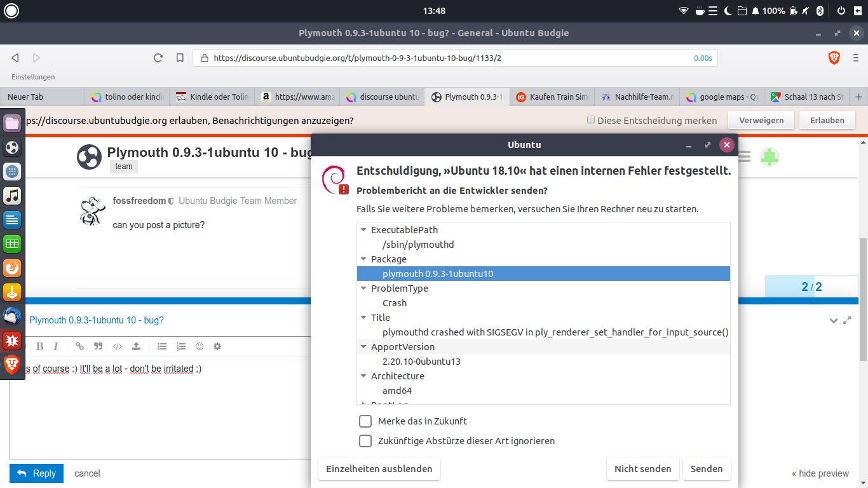This screenshot has width=868, height=488.
Task: Click the 'Senden' button
Action: coord(707,469)
